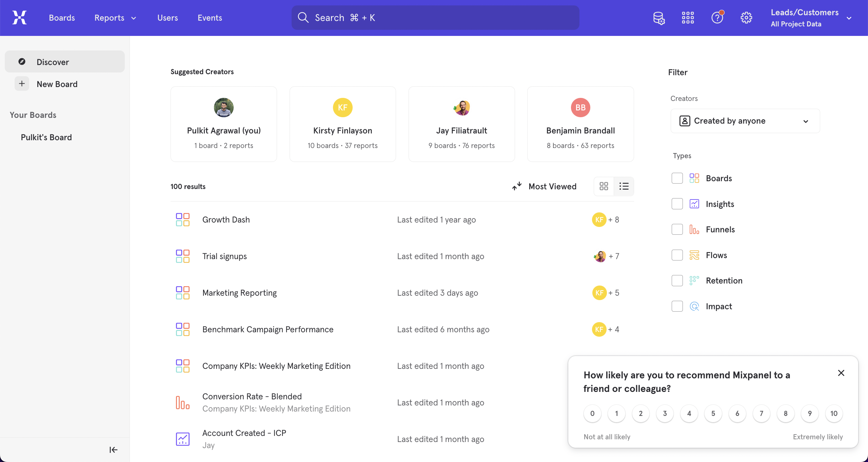Click the Insights type icon in Filter

tap(694, 204)
